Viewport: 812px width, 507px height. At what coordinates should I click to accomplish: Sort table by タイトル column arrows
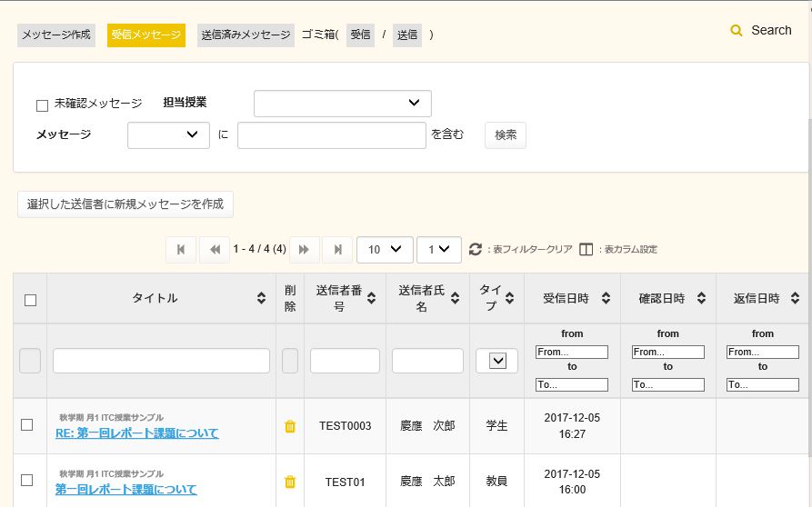pos(262,298)
